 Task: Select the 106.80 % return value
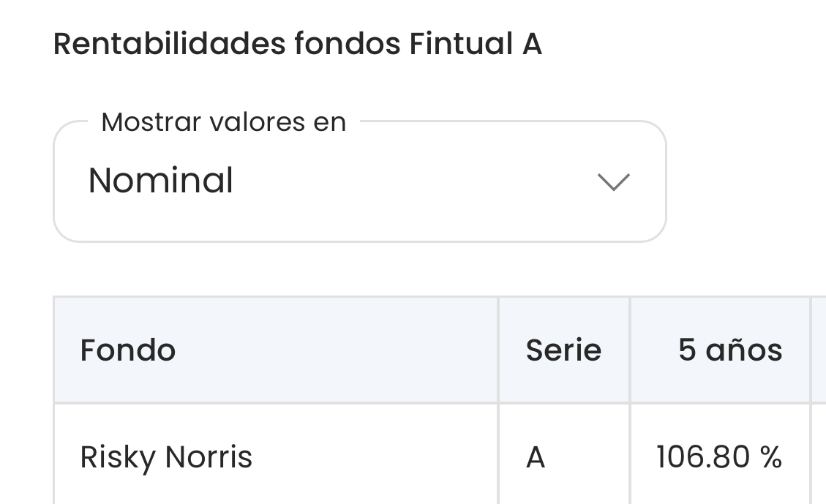(x=718, y=458)
